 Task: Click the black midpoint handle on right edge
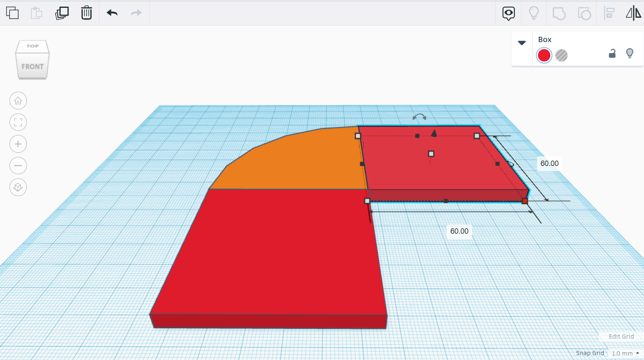point(498,164)
